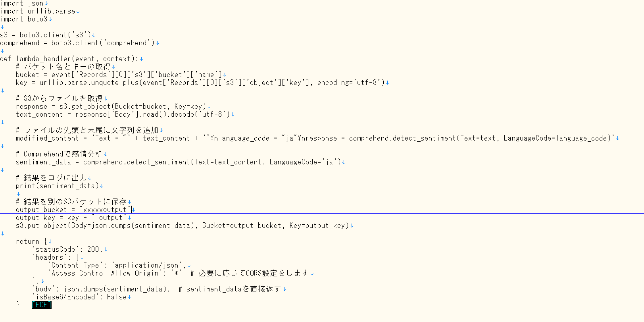644x322 pixels.
Task: Click the [EOF] marker at file end
Action: point(41,305)
